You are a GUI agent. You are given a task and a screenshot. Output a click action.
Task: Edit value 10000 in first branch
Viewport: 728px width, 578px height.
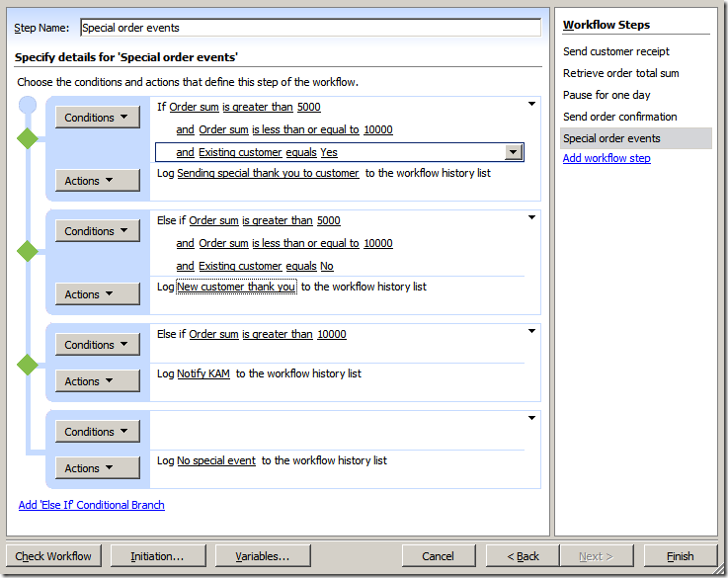pos(378,129)
